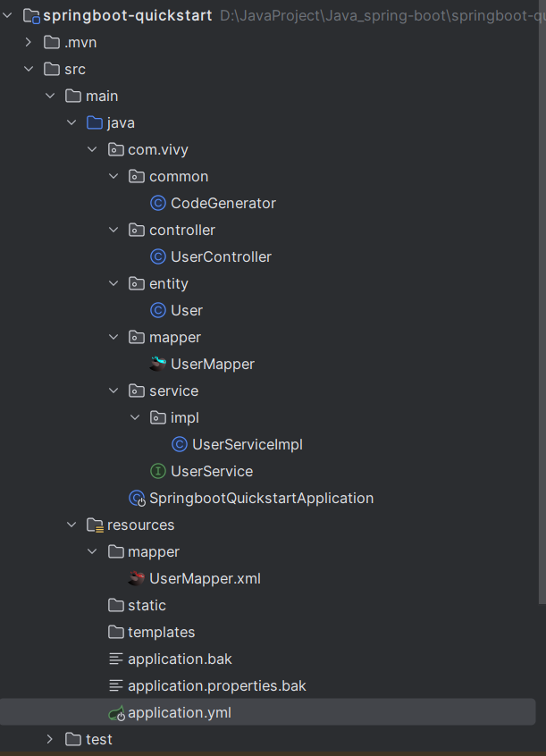
Task: Select the application.properties.bak file
Action: [216, 685]
